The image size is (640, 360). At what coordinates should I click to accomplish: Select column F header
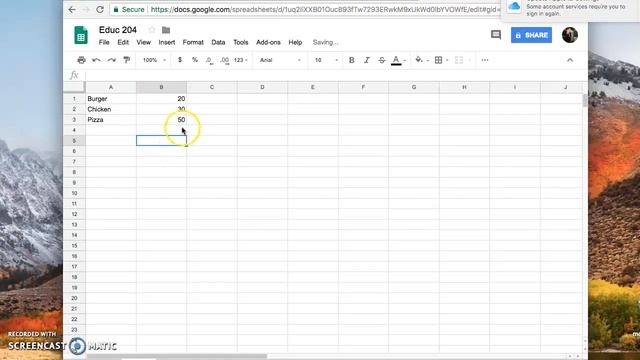pyautogui.click(x=363, y=87)
